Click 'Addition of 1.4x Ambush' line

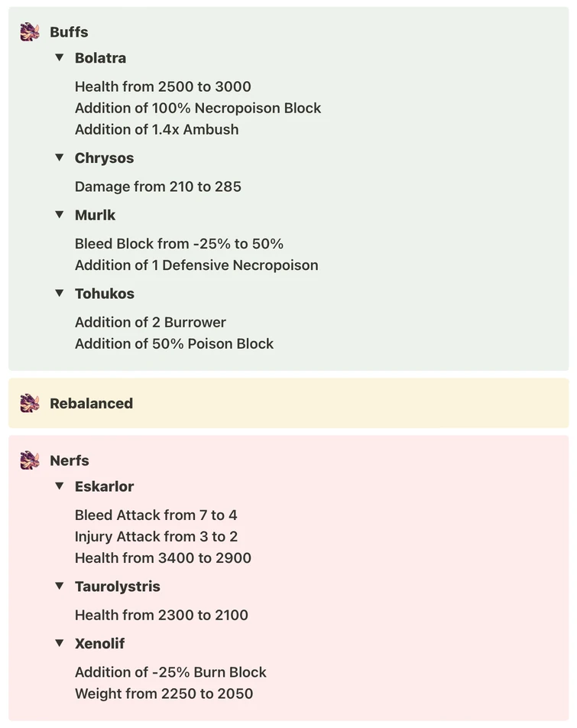(157, 129)
